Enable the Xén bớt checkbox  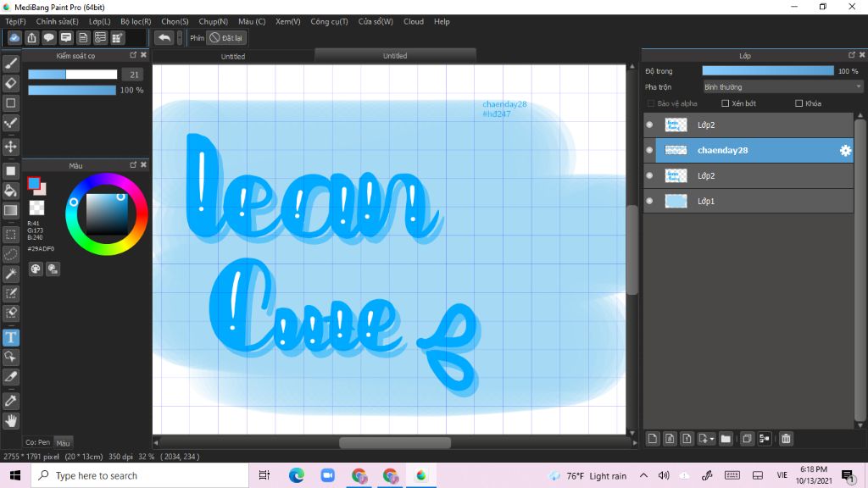(726, 103)
